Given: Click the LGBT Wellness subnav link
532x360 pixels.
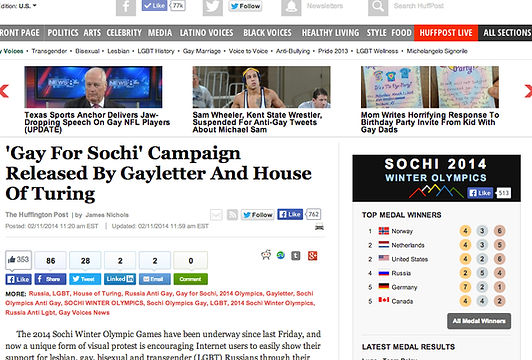Looking at the screenshot, I should [x=377, y=51].
